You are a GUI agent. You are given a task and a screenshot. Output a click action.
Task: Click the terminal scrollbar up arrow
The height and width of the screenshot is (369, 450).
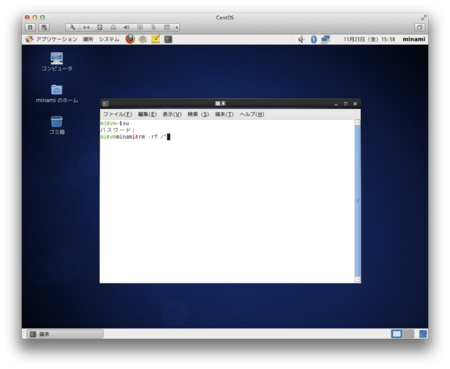(357, 122)
